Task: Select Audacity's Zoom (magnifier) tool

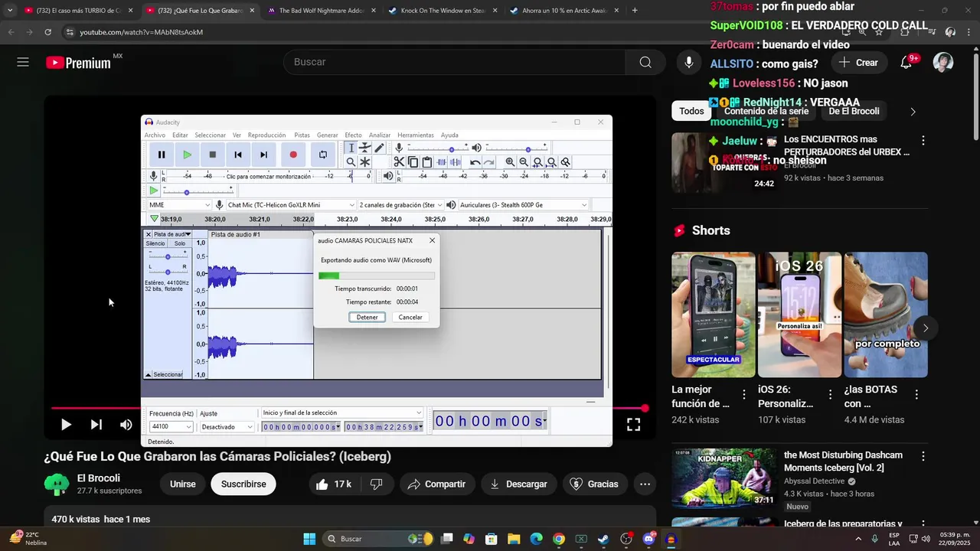Action: click(351, 162)
